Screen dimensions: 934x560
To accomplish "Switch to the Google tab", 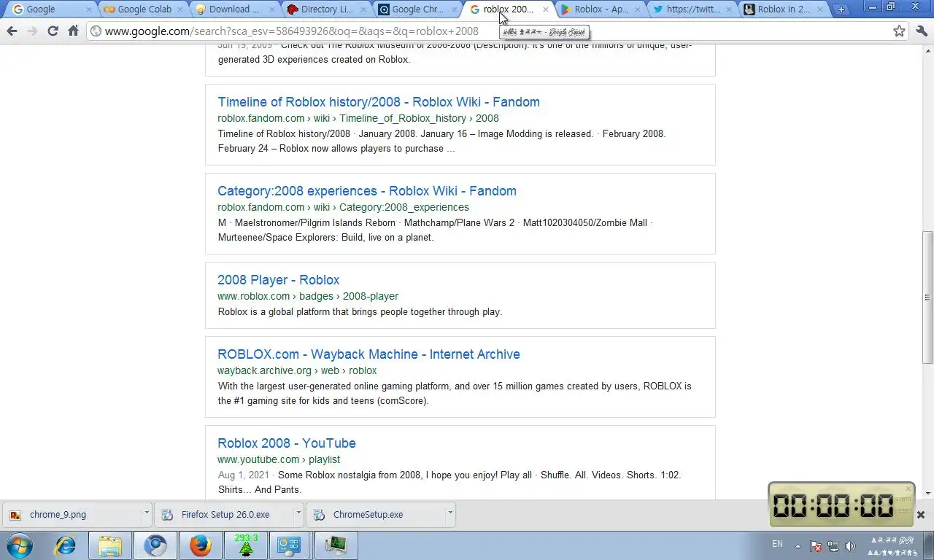I will (x=50, y=9).
